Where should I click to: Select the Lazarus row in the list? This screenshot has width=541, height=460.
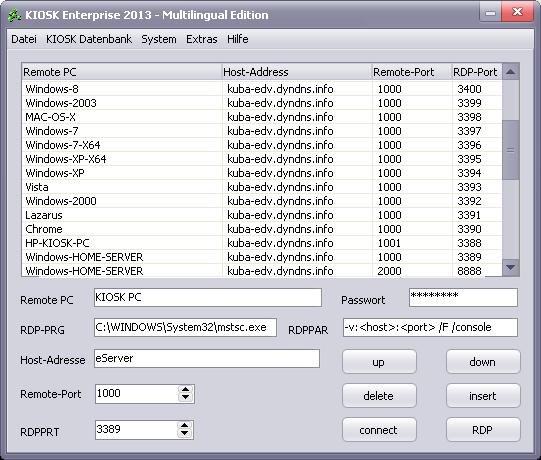(x=262, y=215)
